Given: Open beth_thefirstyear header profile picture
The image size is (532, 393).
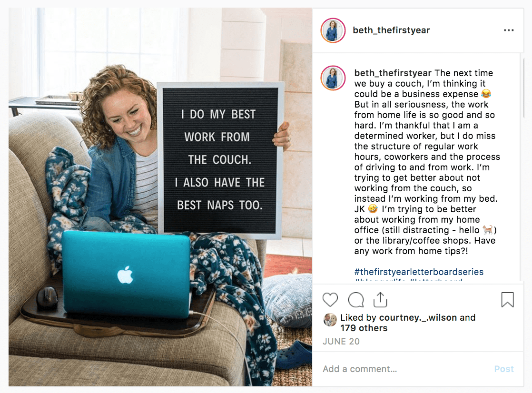Looking at the screenshot, I should 333,30.
